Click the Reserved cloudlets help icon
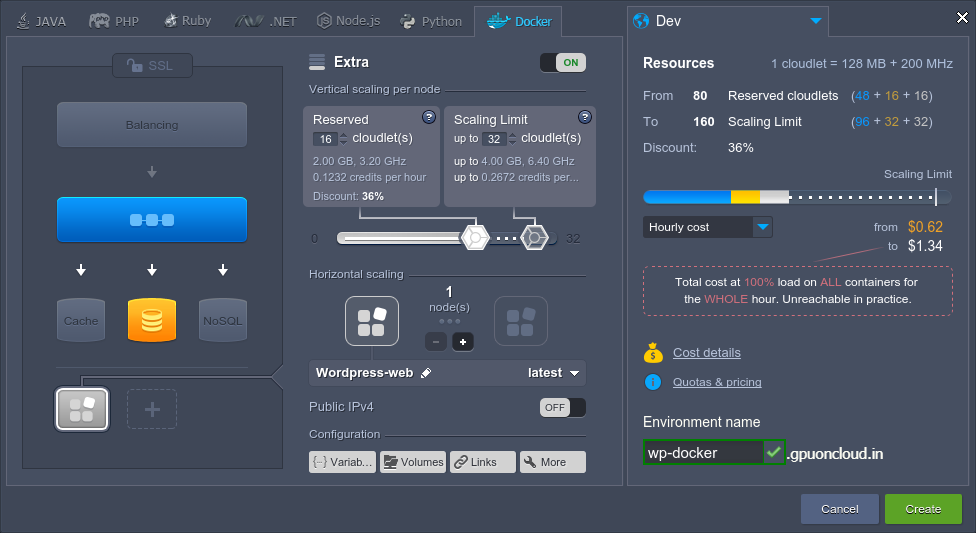Image resolution: width=976 pixels, height=533 pixels. point(429,117)
